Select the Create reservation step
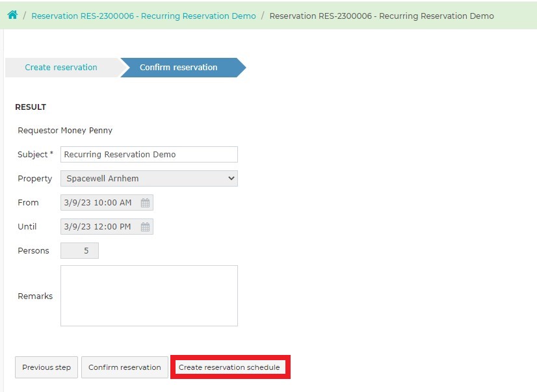 click(61, 68)
